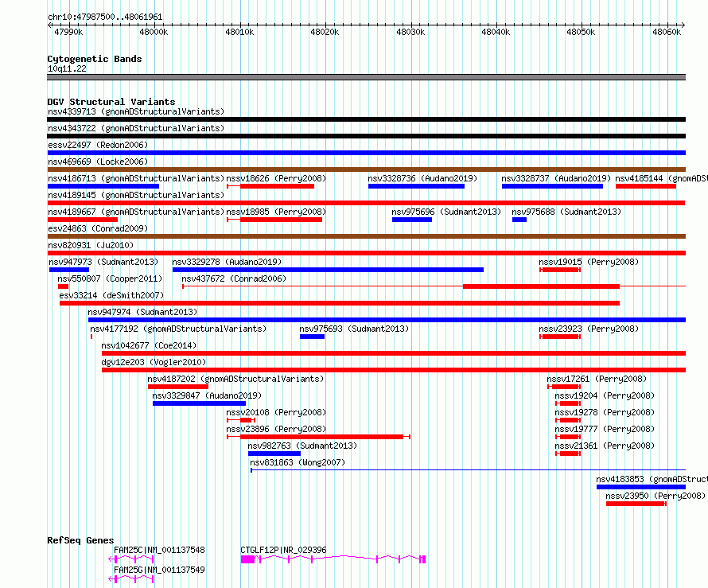Screen dimensions: 708x588
Task: Select nsv975688 (Sudmant2013) label
Action: point(566,212)
